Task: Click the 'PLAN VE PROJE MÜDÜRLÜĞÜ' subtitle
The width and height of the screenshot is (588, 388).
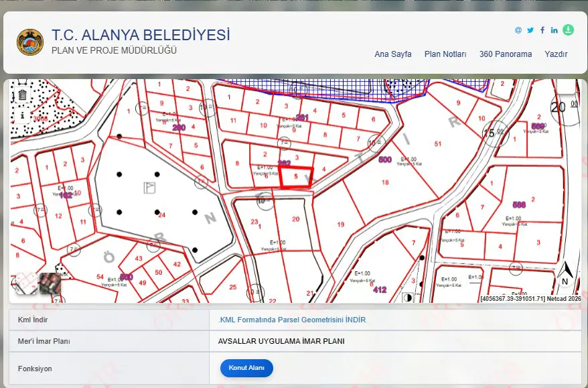Action: coord(114,50)
